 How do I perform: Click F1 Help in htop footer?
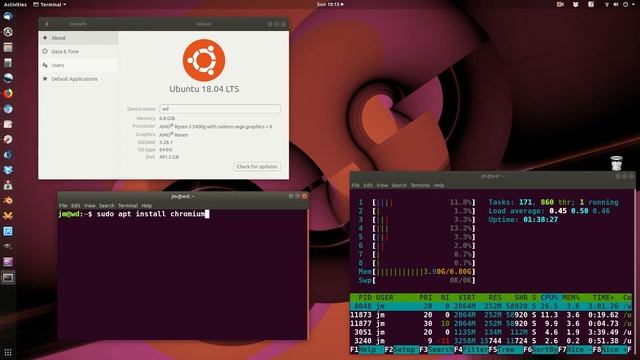[x=367, y=350]
